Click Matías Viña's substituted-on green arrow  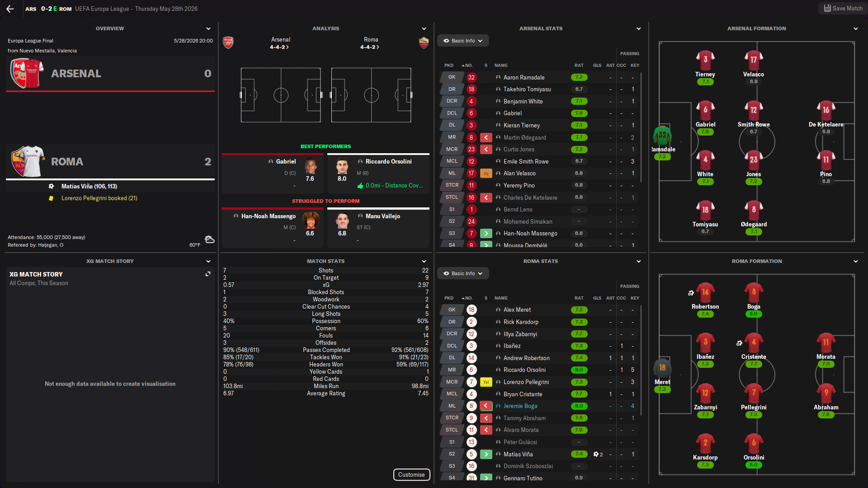tap(486, 454)
